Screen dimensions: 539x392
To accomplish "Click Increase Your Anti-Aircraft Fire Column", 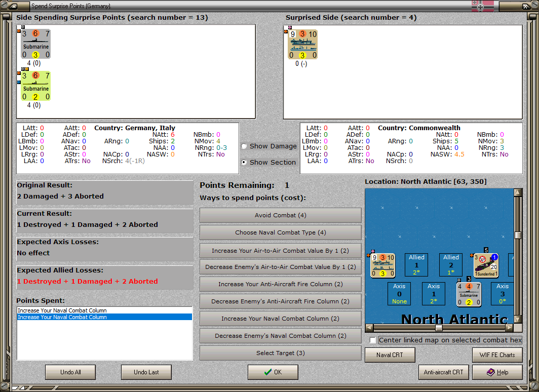I will 281,284.
